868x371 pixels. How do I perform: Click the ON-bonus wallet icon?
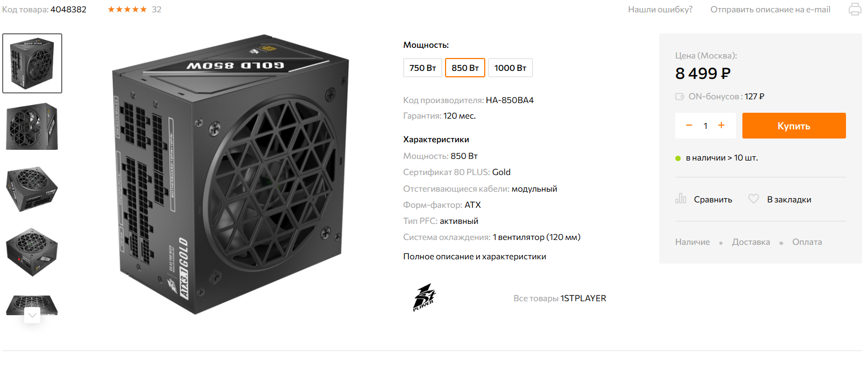[x=680, y=97]
